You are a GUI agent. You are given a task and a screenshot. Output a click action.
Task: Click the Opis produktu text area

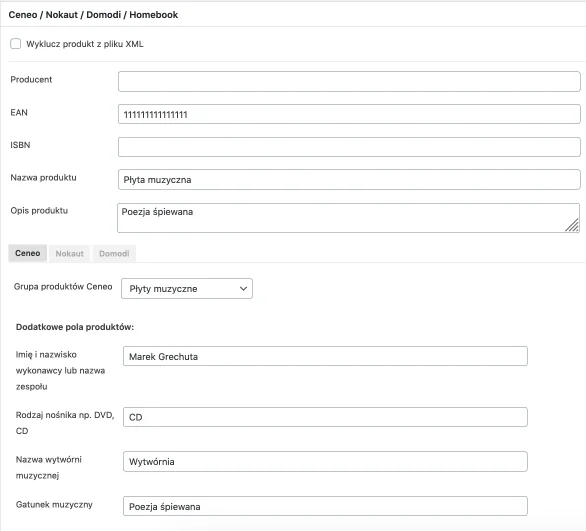(348, 218)
